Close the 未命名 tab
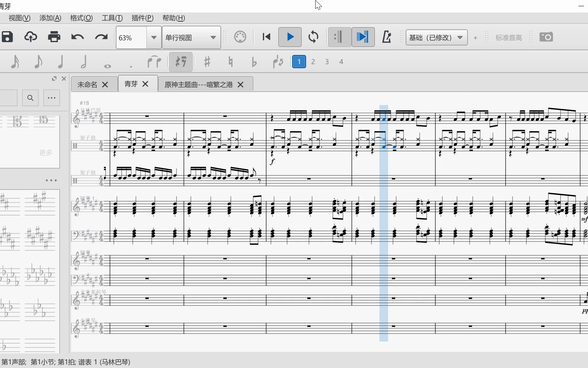The image size is (588, 368). coord(105,85)
